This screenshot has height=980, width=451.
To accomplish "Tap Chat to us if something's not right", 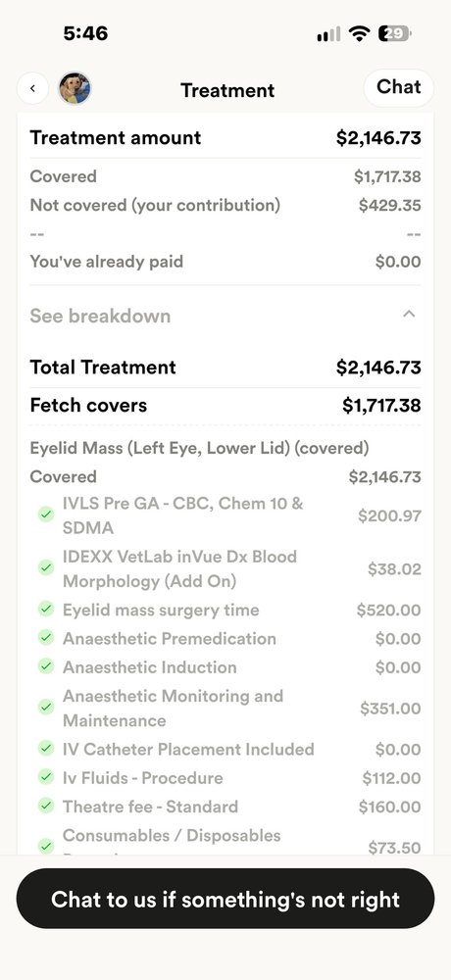I will [x=225, y=899].
